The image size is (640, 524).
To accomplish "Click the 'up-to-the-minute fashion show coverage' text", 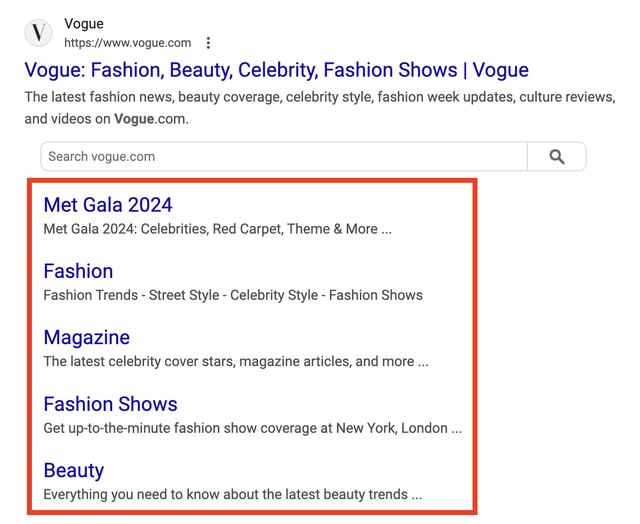I will pyautogui.click(x=252, y=428).
